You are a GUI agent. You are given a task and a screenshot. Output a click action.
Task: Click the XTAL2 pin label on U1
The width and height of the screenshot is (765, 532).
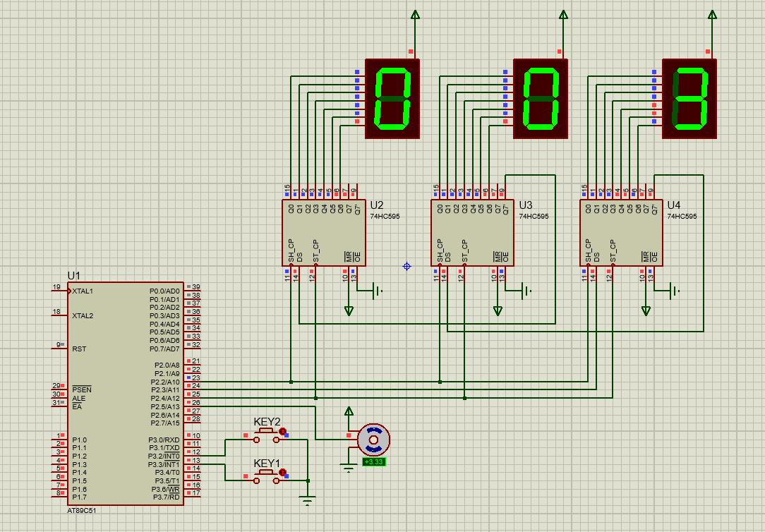tap(83, 316)
